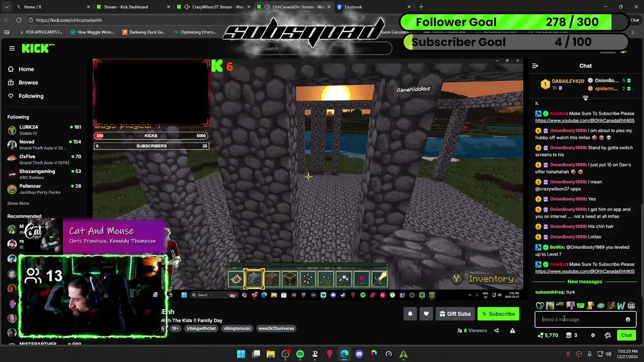644x362 pixels.
Task: Send message with Chat button
Action: 626,335
